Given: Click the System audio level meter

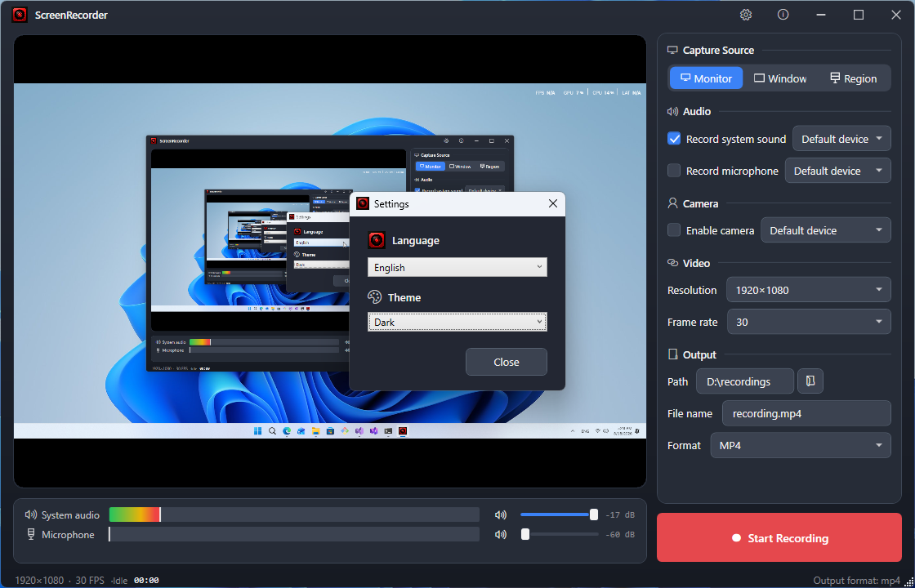Looking at the screenshot, I should tap(294, 514).
